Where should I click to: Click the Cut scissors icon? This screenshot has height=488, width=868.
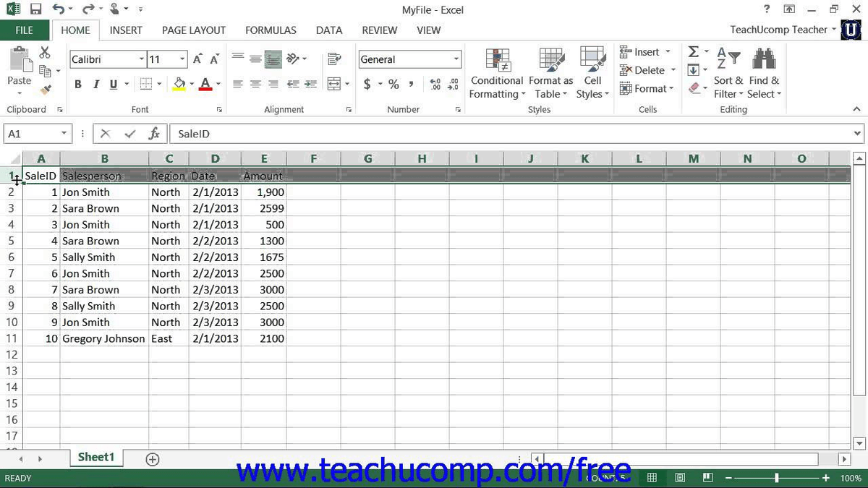coord(45,52)
